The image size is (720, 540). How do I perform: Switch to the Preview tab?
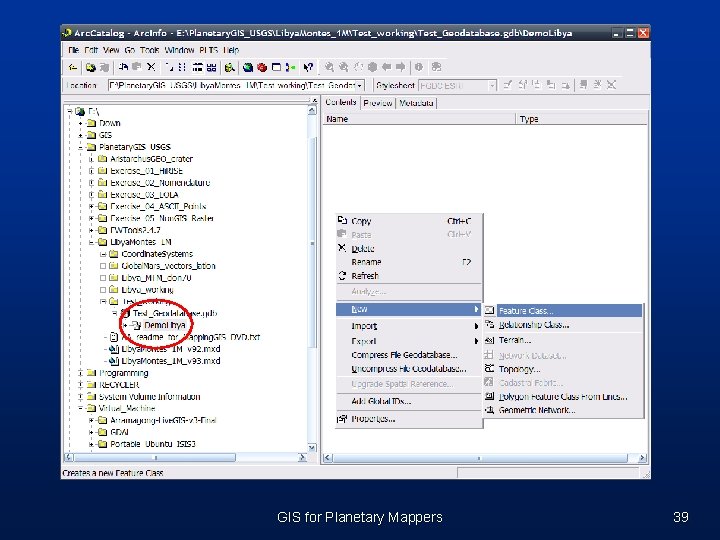[x=378, y=103]
